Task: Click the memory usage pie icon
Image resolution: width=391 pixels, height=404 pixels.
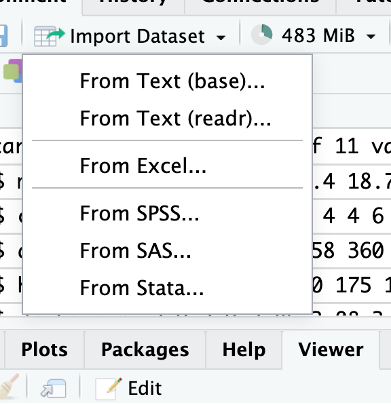Action: tap(261, 35)
